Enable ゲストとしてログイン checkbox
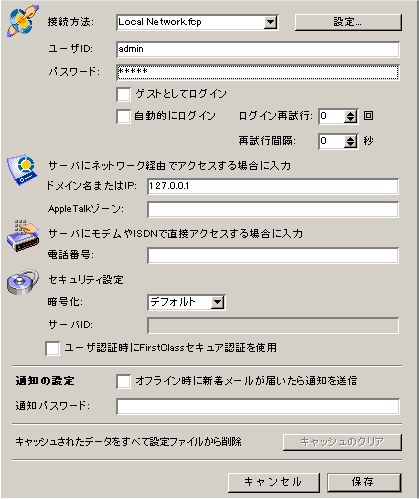419x499 pixels. pyautogui.click(x=124, y=94)
